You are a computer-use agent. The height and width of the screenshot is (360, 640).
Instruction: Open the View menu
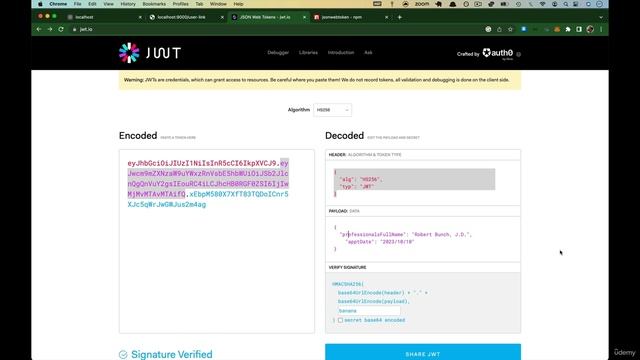coord(108,4)
